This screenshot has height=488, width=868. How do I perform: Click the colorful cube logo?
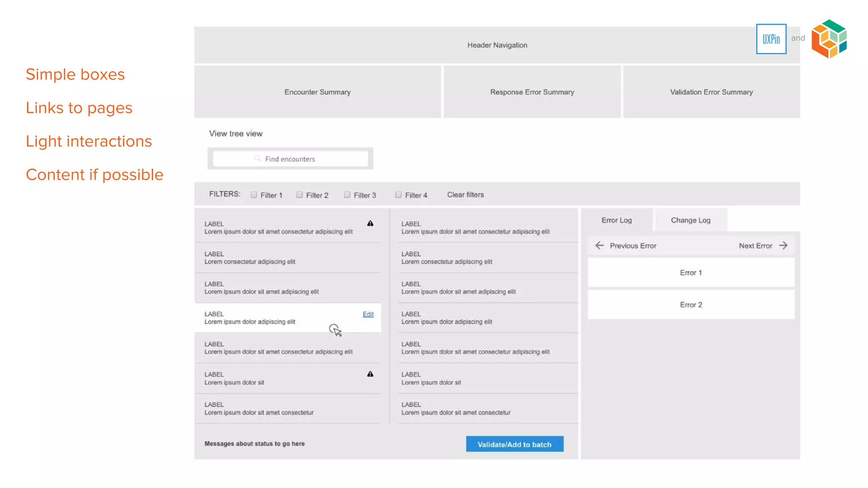click(x=829, y=39)
